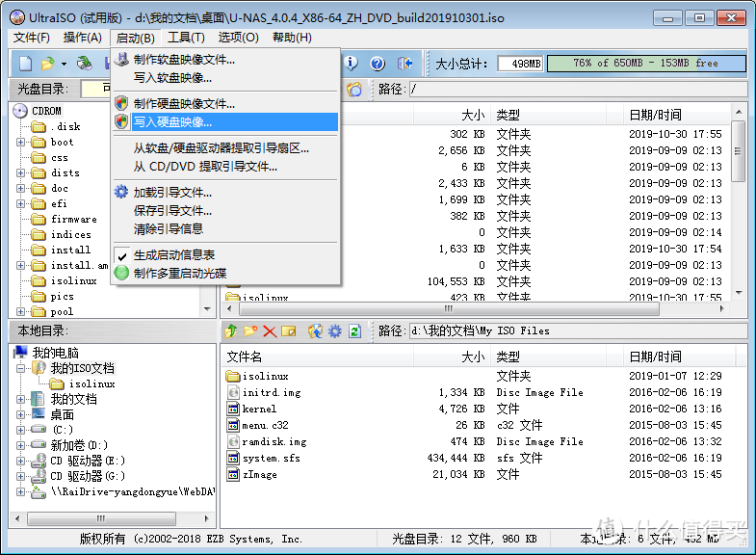
Task: Click Up folder icon in local toolbar
Action: point(231,330)
